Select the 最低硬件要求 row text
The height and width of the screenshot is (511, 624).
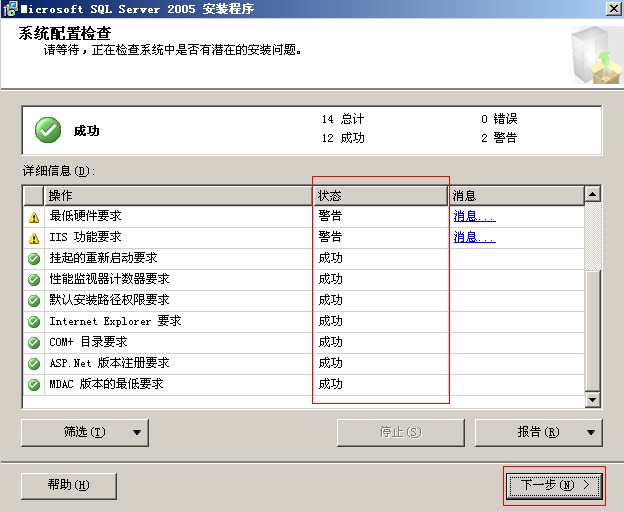tap(85, 216)
